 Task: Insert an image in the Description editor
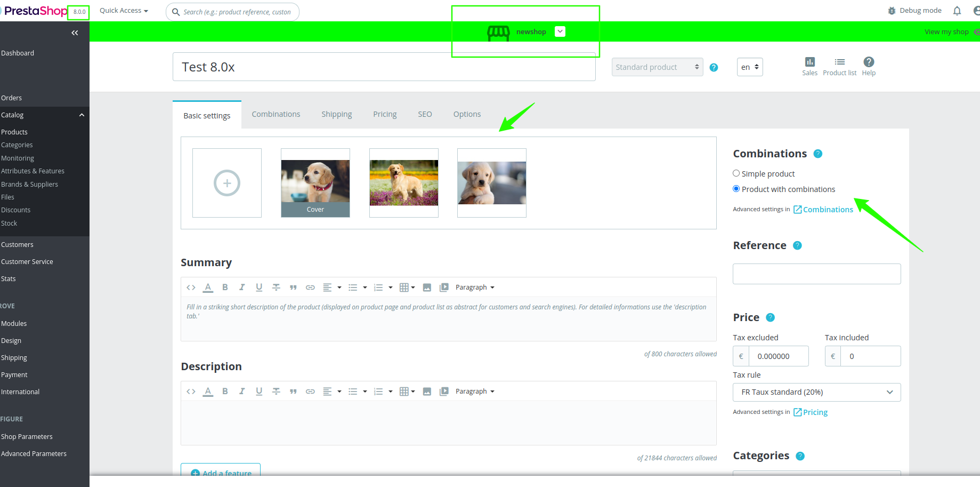point(427,391)
